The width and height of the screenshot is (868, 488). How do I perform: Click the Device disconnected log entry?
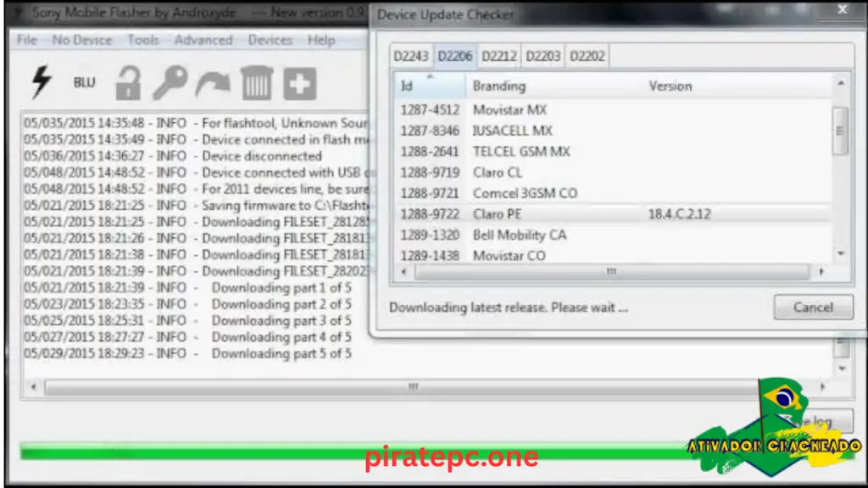pyautogui.click(x=173, y=156)
